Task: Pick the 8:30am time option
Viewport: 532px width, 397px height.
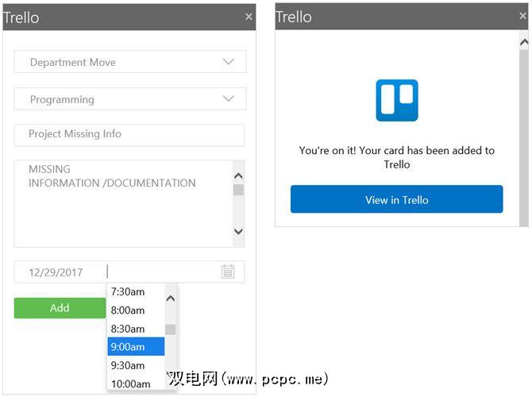Action: click(x=128, y=329)
